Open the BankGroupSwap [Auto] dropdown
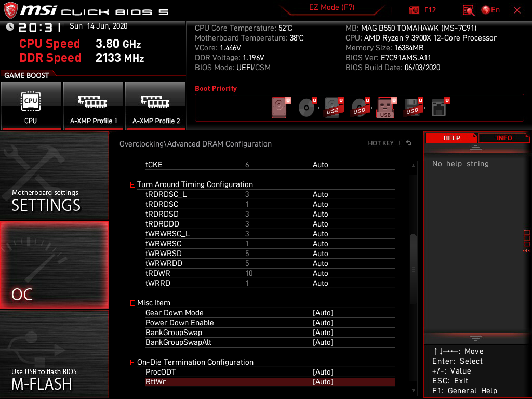The width and height of the screenshot is (532, 399). click(x=323, y=332)
